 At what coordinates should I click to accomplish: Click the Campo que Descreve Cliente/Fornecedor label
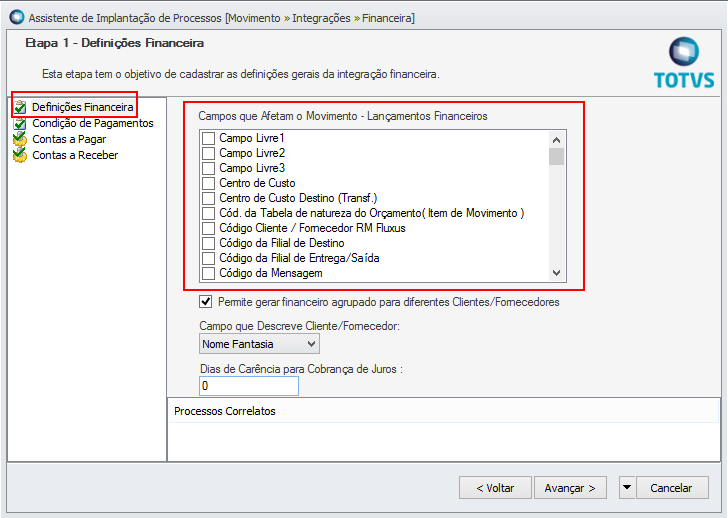299,326
